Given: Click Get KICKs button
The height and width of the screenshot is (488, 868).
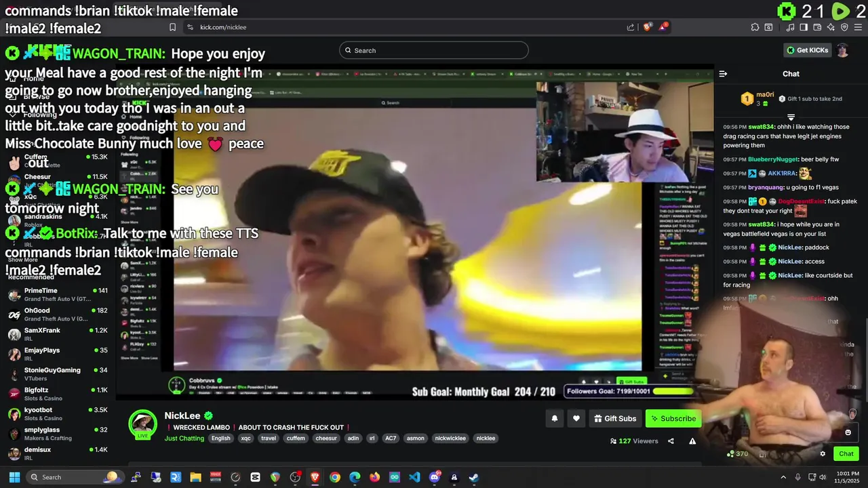Looking at the screenshot, I should (x=807, y=50).
